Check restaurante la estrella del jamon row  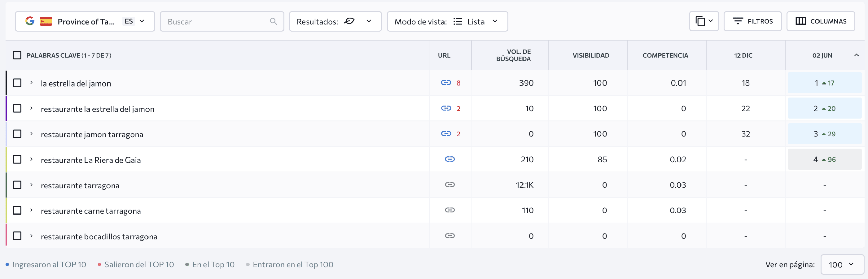17,108
